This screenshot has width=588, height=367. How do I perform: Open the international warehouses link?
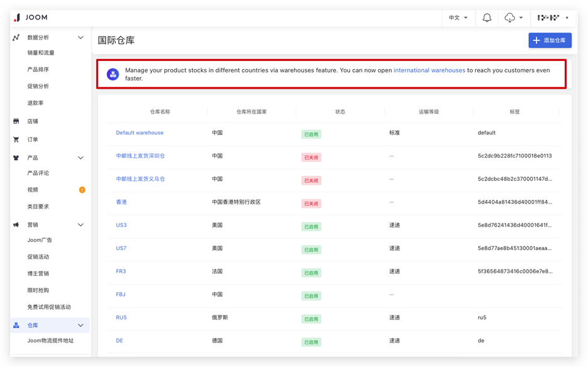pos(429,70)
